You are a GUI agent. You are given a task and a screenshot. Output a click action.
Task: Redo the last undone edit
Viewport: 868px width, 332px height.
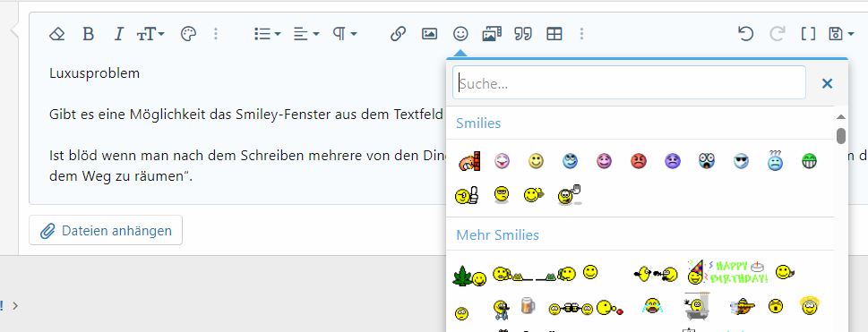pos(778,34)
